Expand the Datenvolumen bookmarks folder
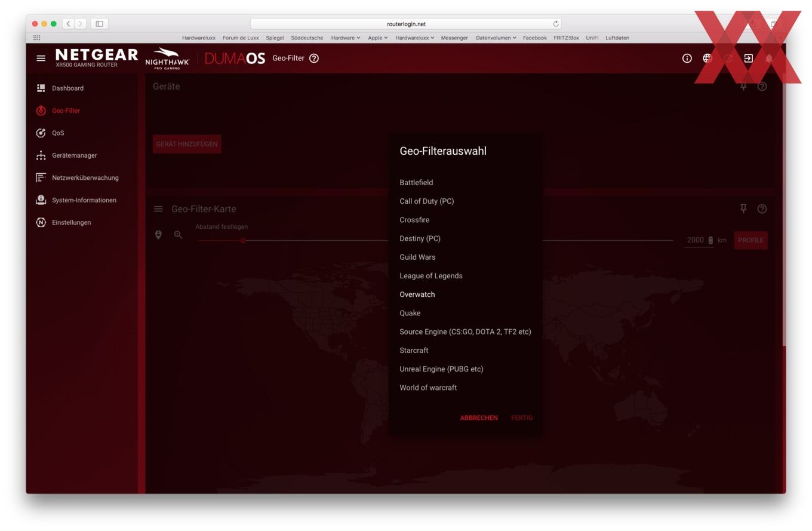This screenshot has width=812, height=531. 496,38
